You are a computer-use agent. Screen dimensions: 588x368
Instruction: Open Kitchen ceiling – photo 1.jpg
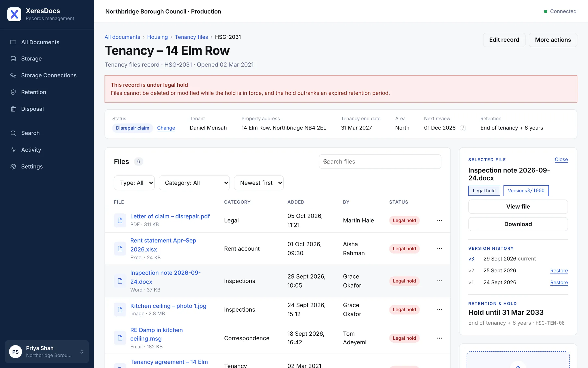coord(168,306)
